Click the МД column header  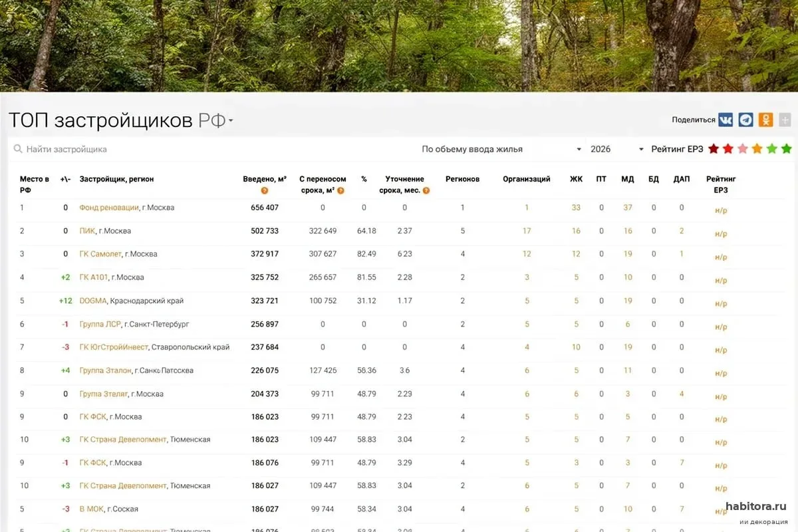click(628, 179)
